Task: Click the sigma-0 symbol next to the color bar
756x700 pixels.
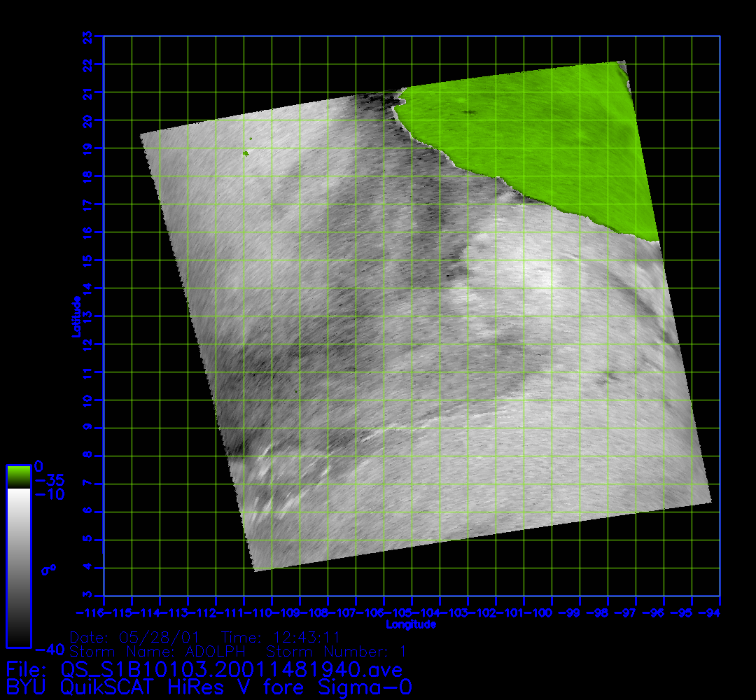Action: coord(48,570)
